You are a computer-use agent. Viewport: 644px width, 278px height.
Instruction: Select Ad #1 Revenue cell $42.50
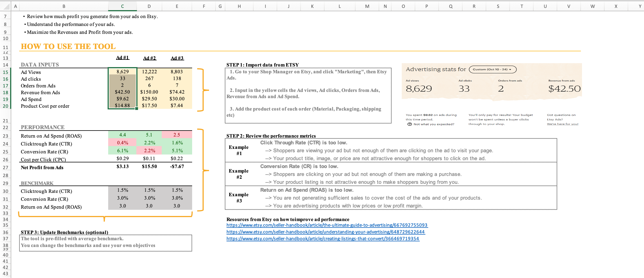[x=123, y=92]
